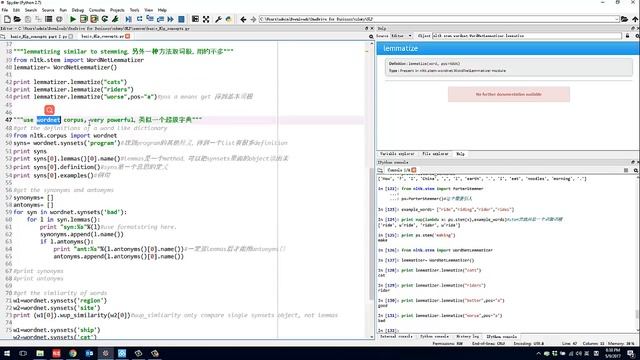Continue execution debug icon (double arrows)
Screen dimensions: 640x360
(171, 19)
